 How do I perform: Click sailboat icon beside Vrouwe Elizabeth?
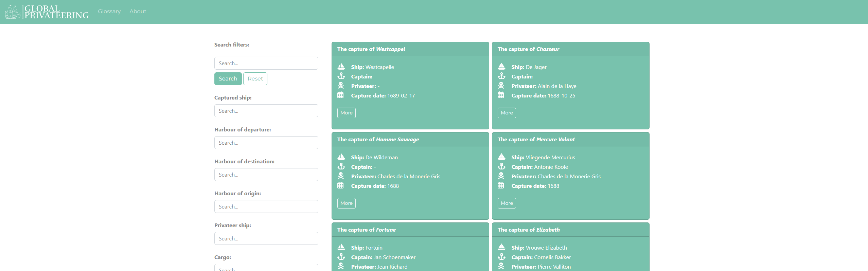click(x=501, y=247)
